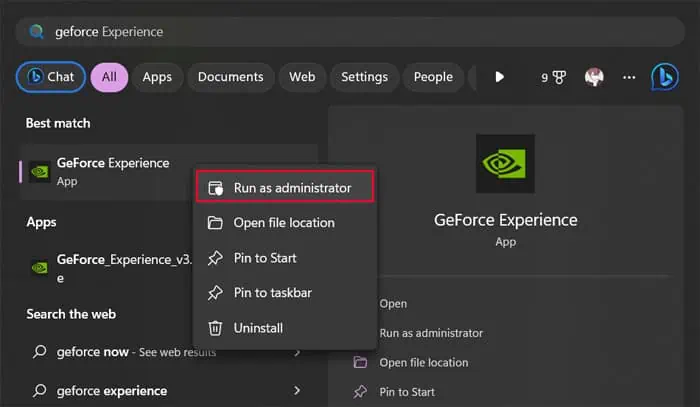Click the search magnifier icon in search box
The image size is (700, 407).
(36, 32)
